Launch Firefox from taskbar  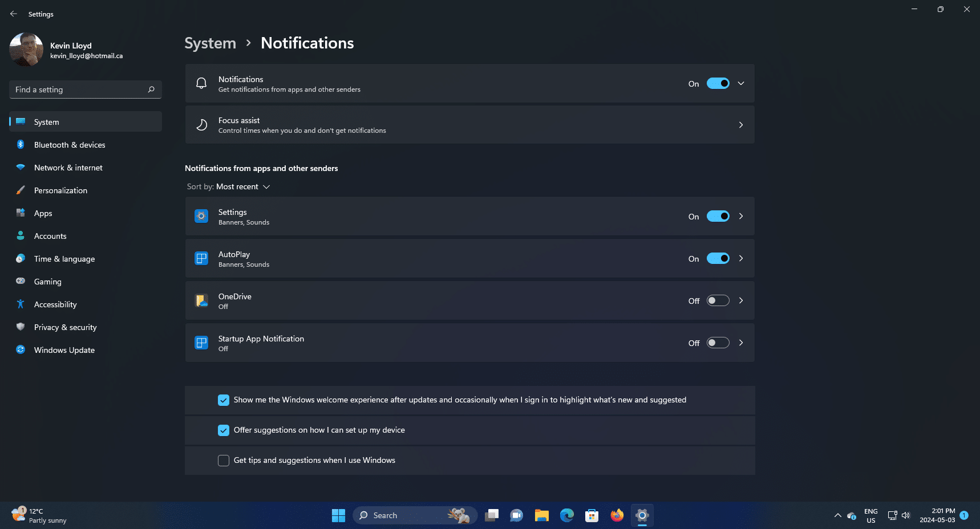tap(617, 515)
